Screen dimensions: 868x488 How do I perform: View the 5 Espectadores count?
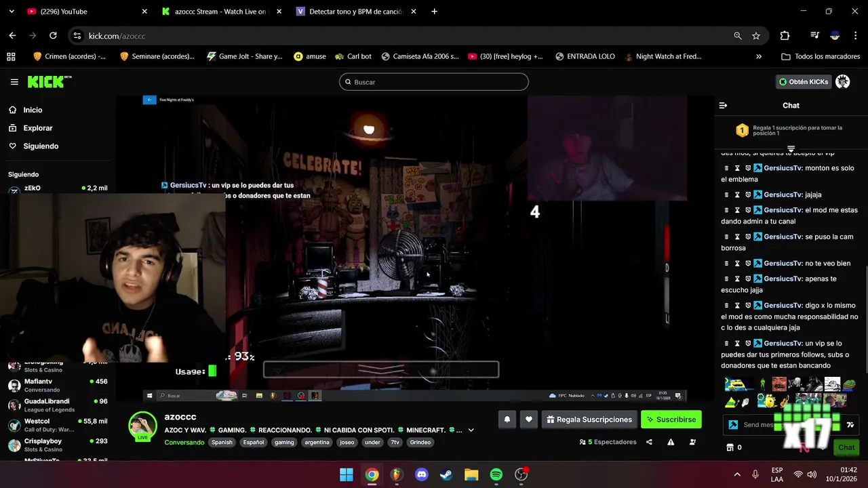(608, 442)
